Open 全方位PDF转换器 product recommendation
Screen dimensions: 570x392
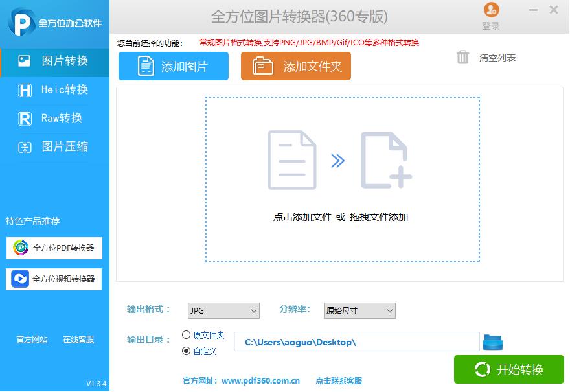tap(54, 248)
